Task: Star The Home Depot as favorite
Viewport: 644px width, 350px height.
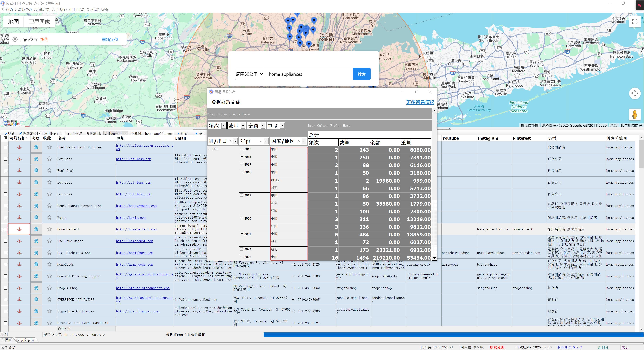Action: 49,241
